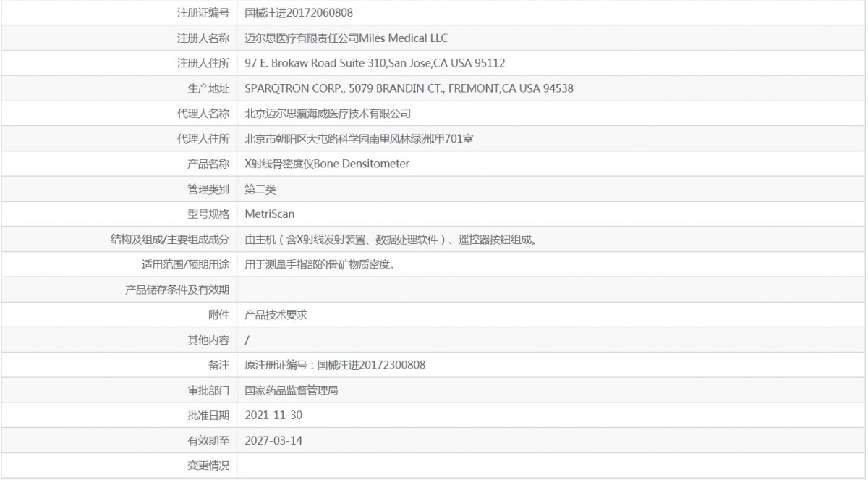The image size is (868, 480).
Task: Select SPARQTRON CORP. production address value
Action: coord(409,88)
